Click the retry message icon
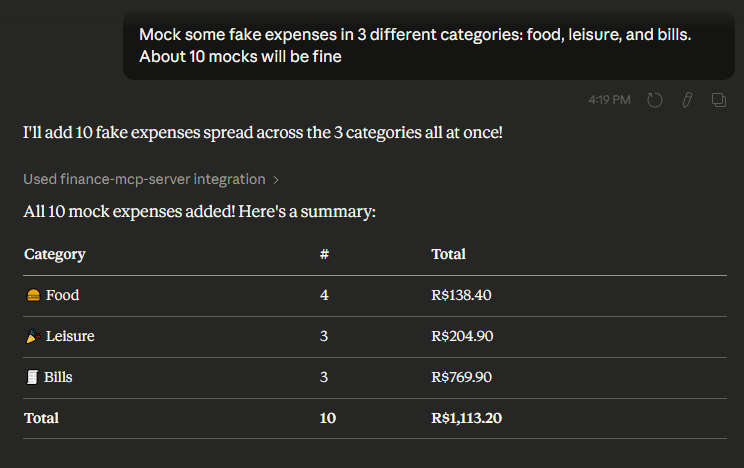 click(655, 100)
